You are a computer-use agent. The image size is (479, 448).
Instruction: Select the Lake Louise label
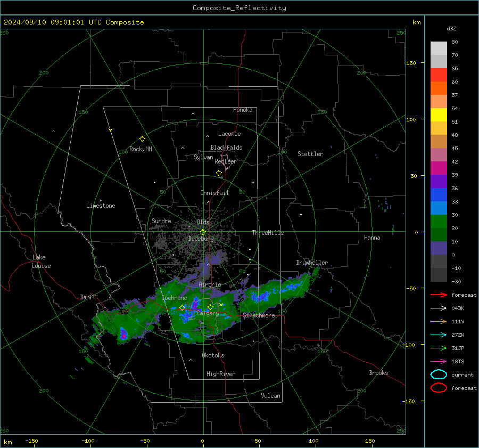tap(41, 262)
